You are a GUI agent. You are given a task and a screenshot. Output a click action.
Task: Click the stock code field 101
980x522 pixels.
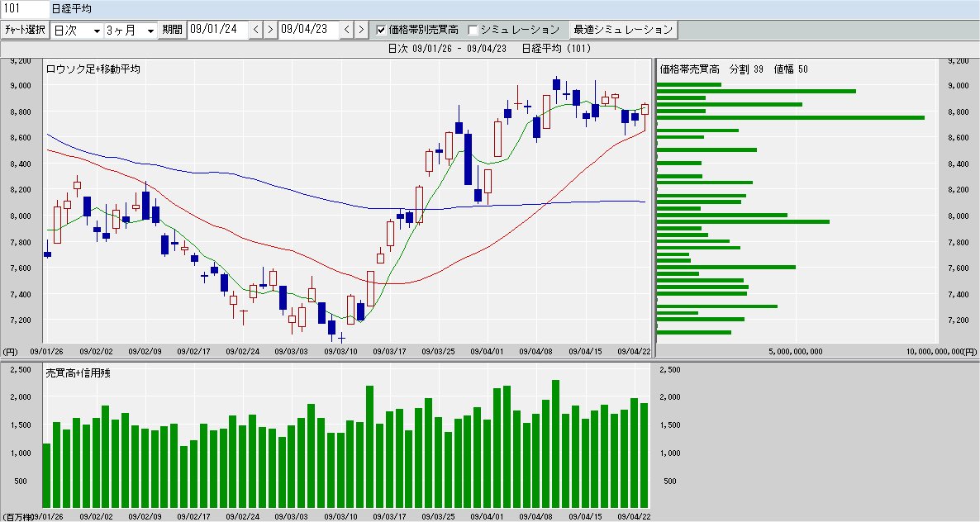25,9
